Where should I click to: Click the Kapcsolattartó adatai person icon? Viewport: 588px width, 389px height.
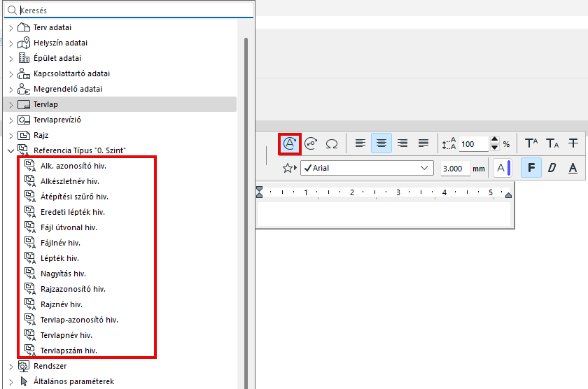(x=24, y=73)
